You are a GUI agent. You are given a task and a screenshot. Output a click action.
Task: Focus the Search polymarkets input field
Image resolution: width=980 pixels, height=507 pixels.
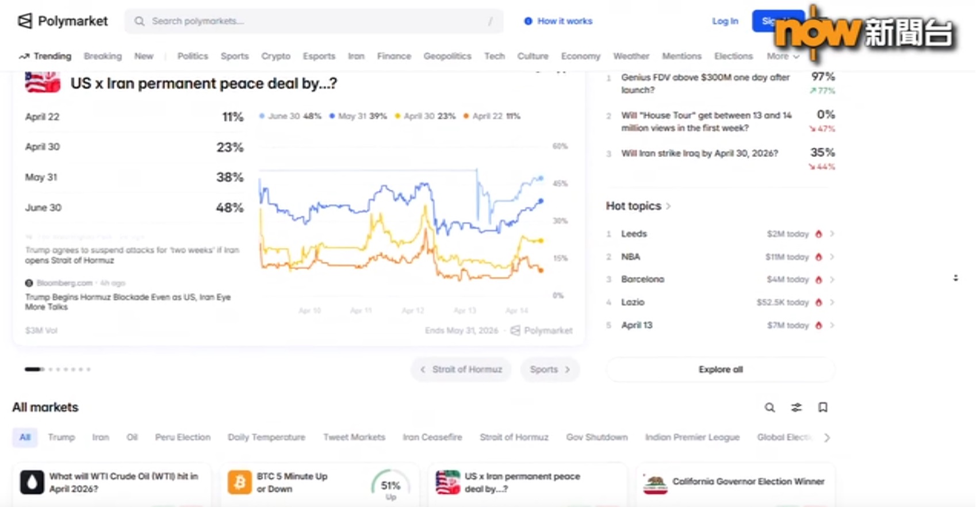click(x=313, y=21)
